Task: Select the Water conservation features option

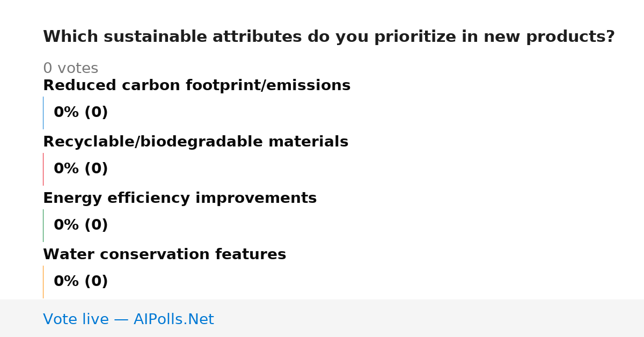Action: click(x=164, y=254)
